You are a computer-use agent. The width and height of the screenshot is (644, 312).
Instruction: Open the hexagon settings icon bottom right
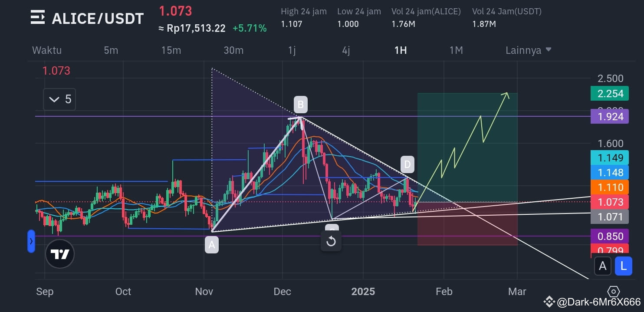[613, 291]
